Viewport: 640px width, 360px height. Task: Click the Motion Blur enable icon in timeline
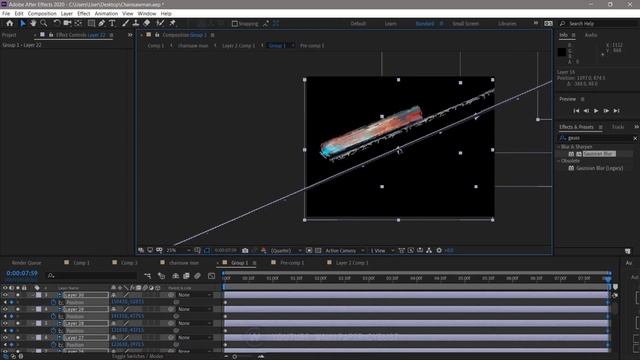click(x=197, y=276)
